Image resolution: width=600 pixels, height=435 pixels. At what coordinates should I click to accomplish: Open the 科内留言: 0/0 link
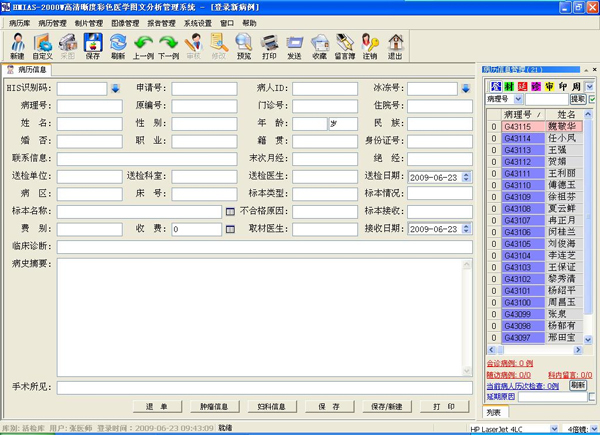[x=570, y=375]
